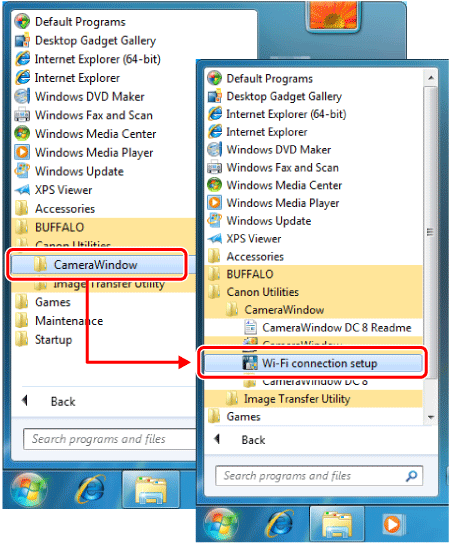Expand the Image Transfer Utility folder in the right menu
Image resolution: width=450 pixels, height=544 pixels.
[x=288, y=399]
